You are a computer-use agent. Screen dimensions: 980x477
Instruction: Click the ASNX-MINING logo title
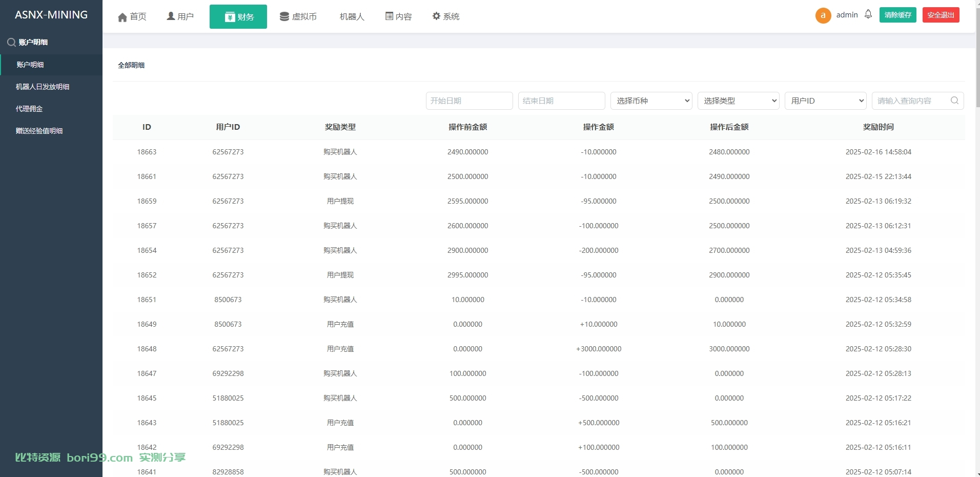tap(51, 15)
